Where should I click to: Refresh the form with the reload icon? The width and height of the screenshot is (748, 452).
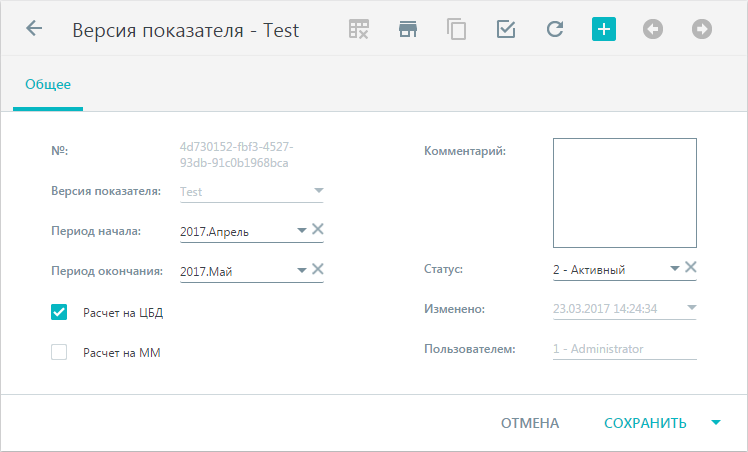(555, 29)
